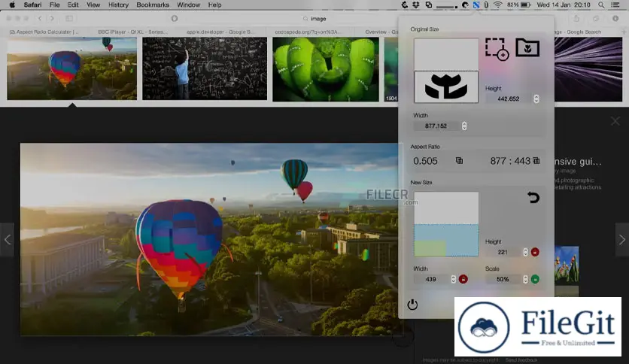629x364 pixels.
Task: Open the Bookmarks menu
Action: [153, 5]
